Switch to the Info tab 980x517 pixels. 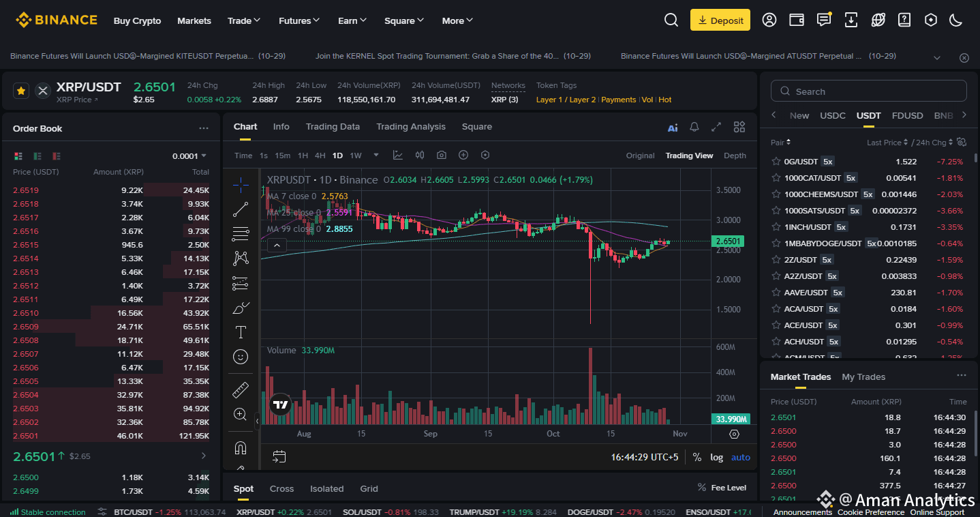click(281, 127)
